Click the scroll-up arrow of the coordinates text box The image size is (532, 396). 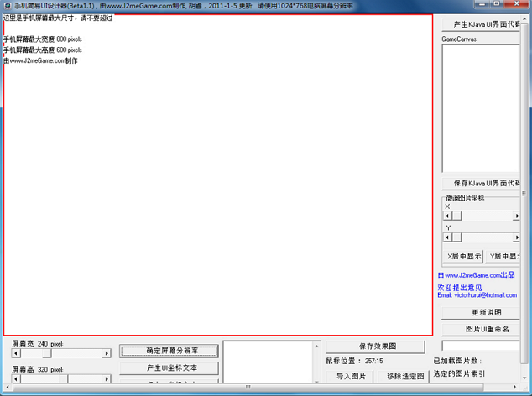coord(316,346)
